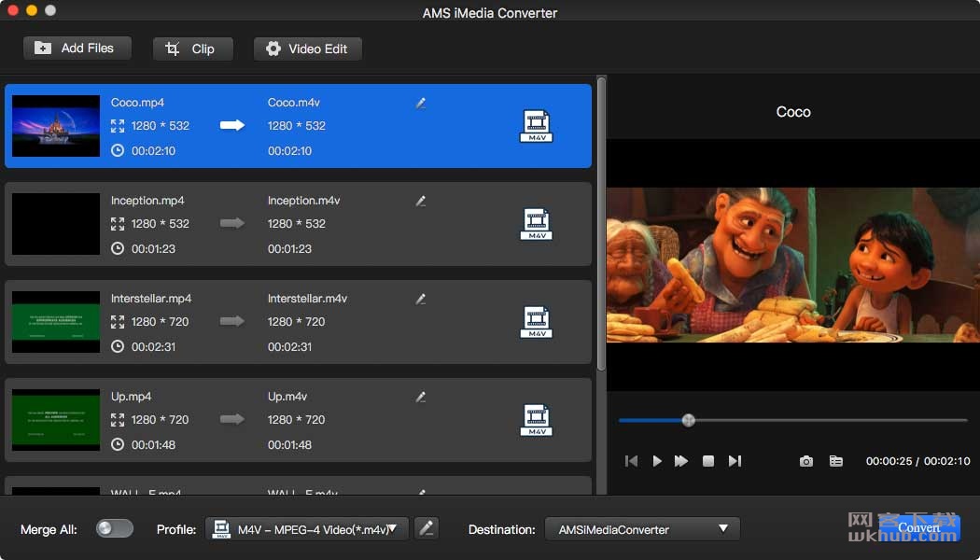980x560 pixels.
Task: Select the Up.mp4 thumbnail
Action: 56,420
